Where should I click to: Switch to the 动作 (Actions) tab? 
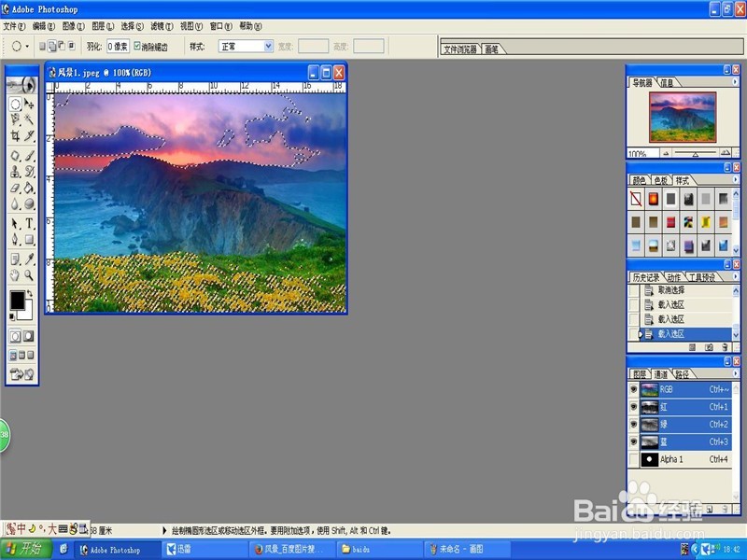click(x=673, y=277)
